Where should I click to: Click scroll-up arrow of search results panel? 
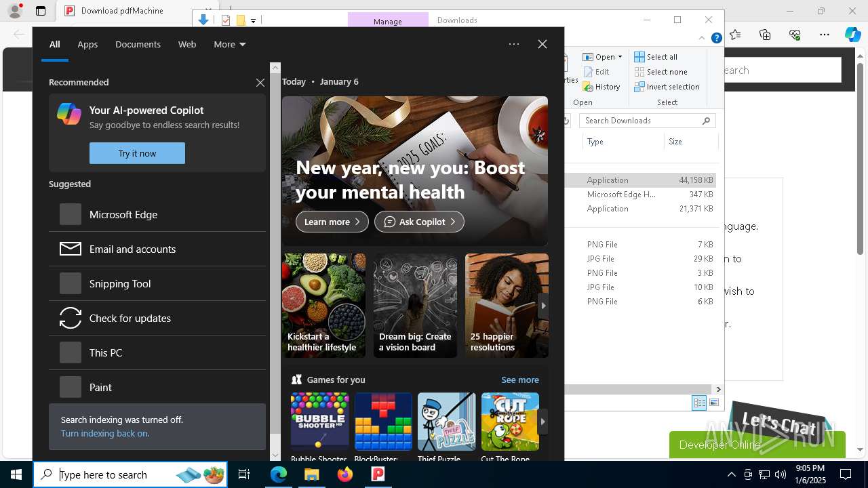[x=275, y=67]
